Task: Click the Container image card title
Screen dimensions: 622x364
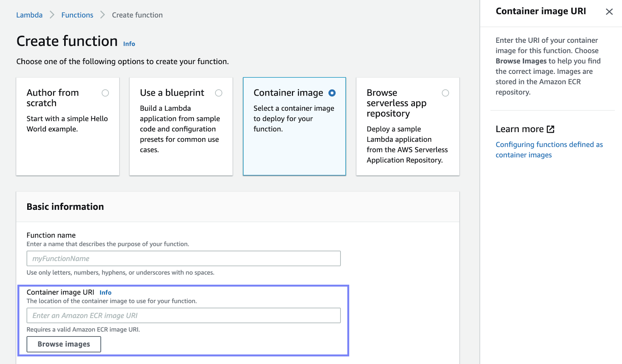Action: coord(288,93)
